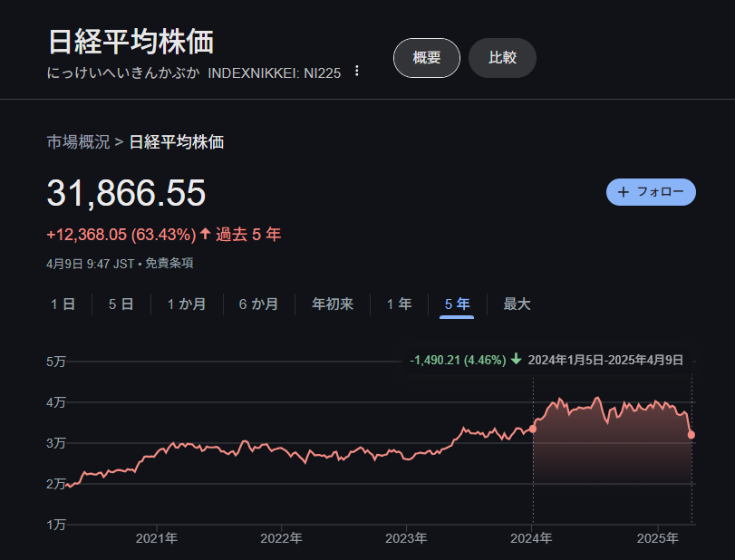The height and width of the screenshot is (560, 735).
Task: Switch to the 比較 compare tab
Action: pos(502,58)
